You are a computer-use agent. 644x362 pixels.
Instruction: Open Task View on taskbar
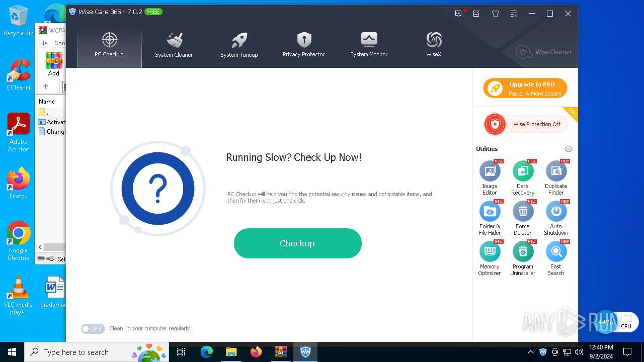pyautogui.click(x=182, y=352)
